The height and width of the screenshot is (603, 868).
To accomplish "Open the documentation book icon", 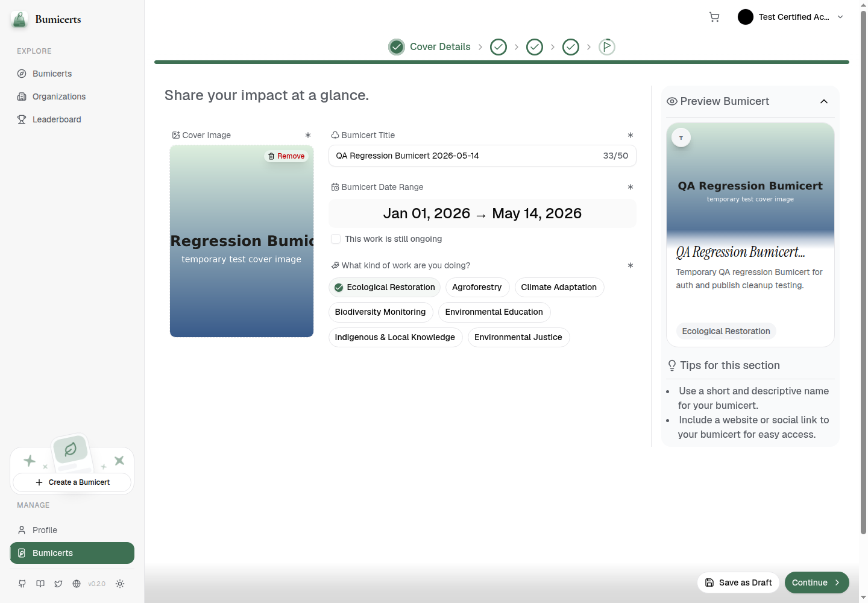I will point(40,584).
